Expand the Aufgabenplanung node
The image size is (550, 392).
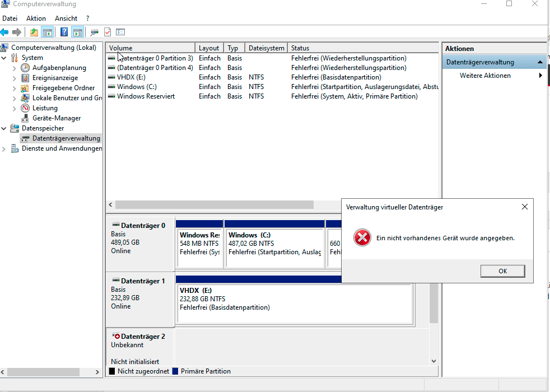point(15,68)
